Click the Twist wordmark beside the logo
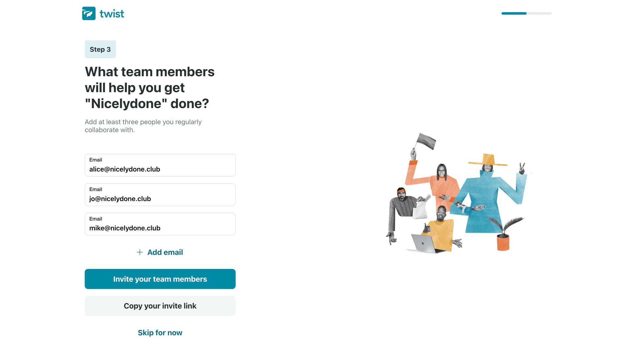The image size is (634, 364). click(112, 13)
